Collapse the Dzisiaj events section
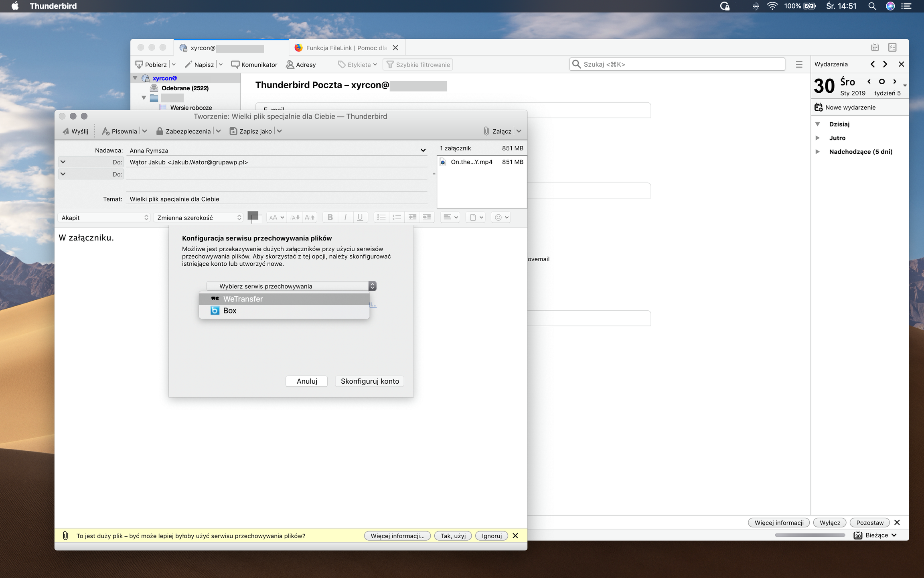The height and width of the screenshot is (578, 924). click(818, 124)
